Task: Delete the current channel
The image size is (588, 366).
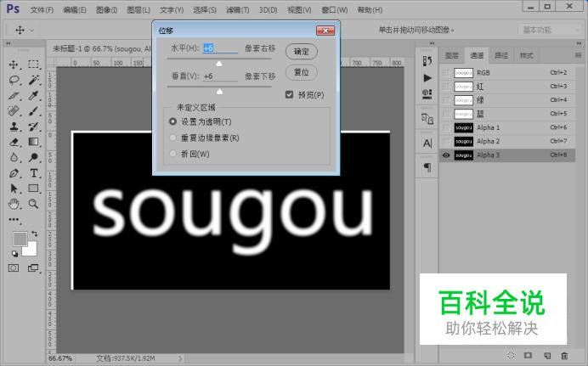Action: 564,355
